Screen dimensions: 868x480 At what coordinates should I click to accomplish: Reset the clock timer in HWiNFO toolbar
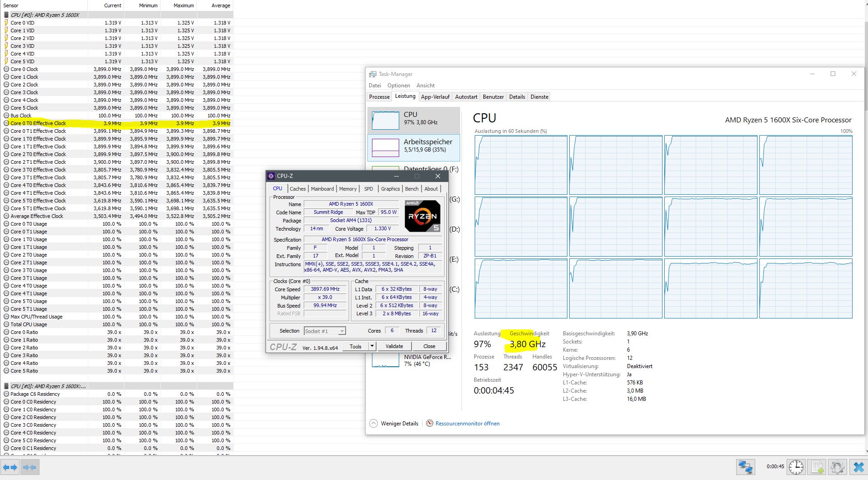[796, 467]
